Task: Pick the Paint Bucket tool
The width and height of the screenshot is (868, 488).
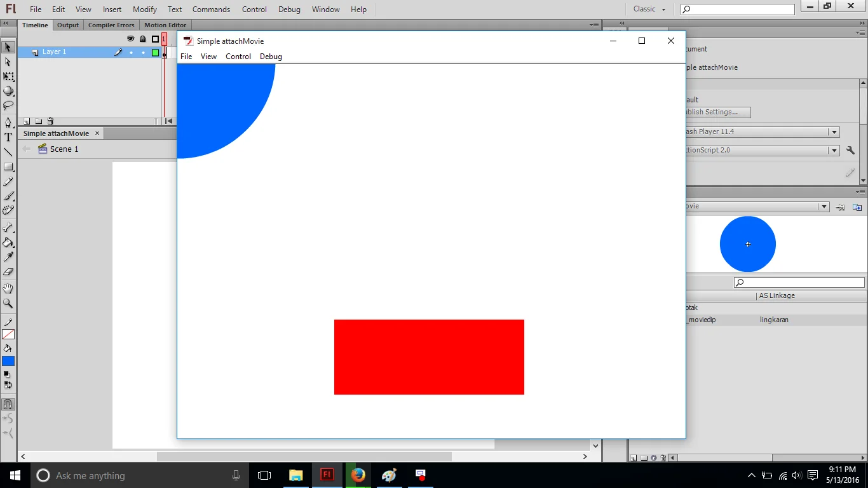Action: click(8, 243)
